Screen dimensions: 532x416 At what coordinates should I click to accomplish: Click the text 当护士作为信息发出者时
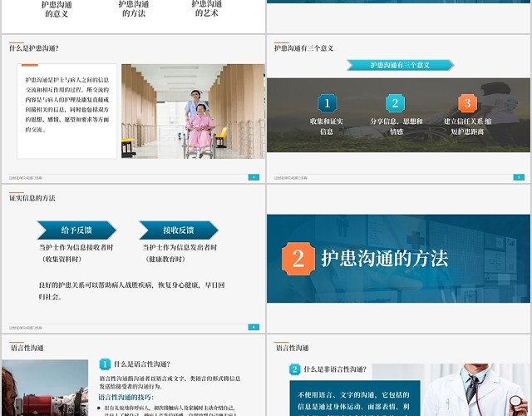[x=180, y=247]
